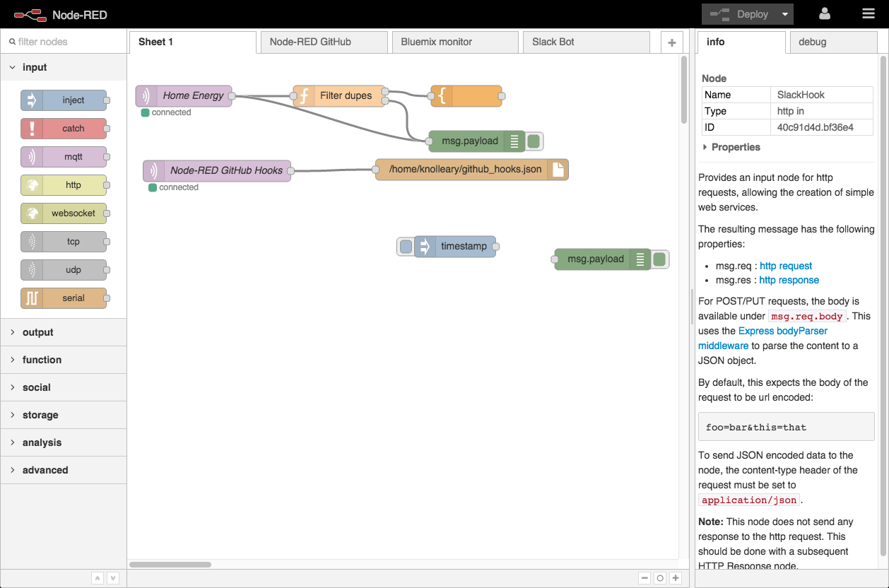Click the Deploy button
889x588 pixels.
pyautogui.click(x=742, y=13)
